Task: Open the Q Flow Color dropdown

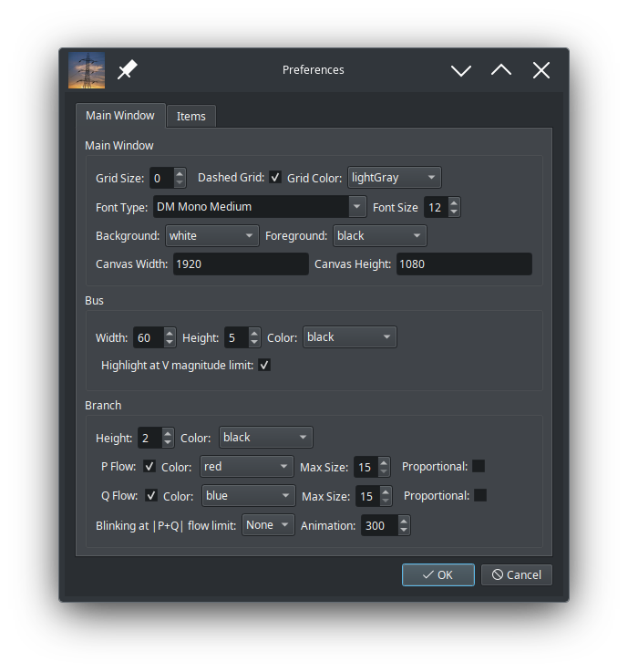Action: point(249,496)
